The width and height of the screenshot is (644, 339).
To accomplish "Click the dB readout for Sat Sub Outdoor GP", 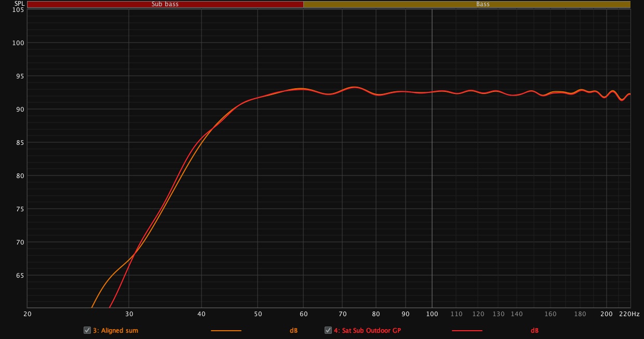I will (534, 331).
